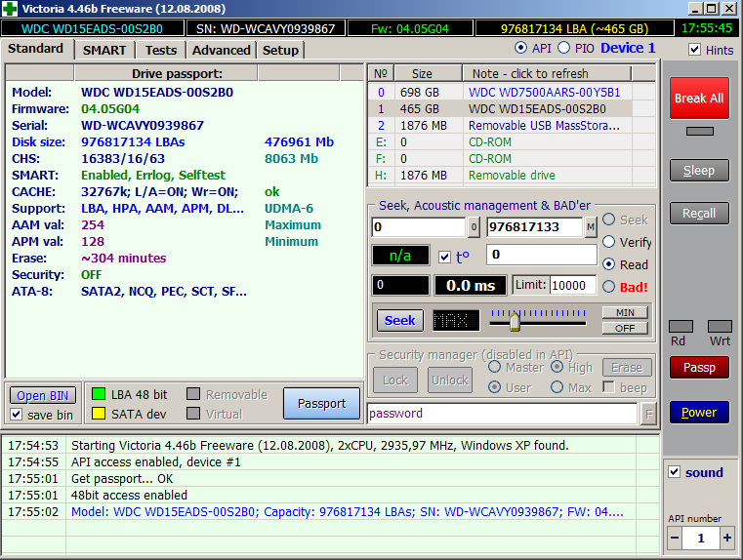Click the M button beside end LBA

point(590,227)
